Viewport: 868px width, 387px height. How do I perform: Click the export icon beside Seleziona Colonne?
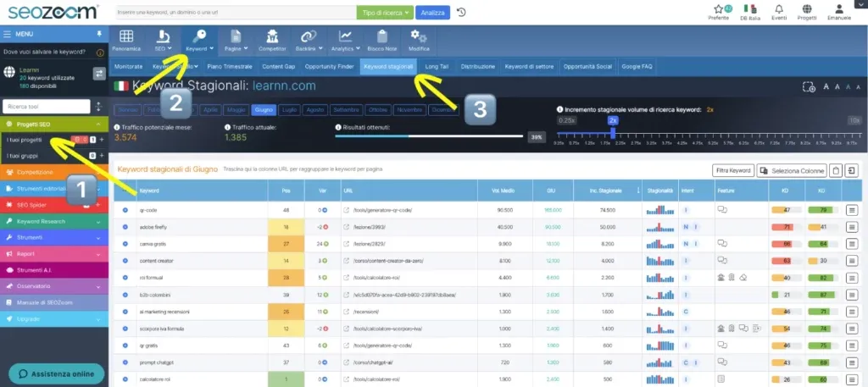click(x=851, y=170)
